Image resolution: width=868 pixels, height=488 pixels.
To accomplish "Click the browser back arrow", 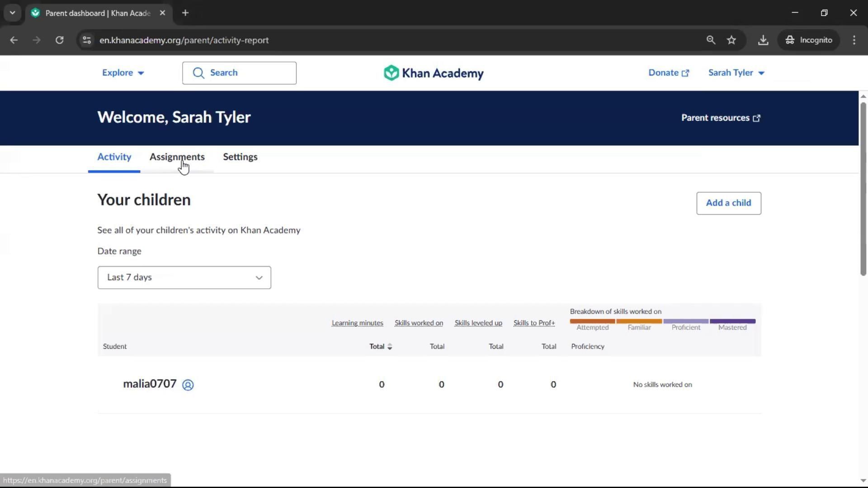I will click(x=14, y=40).
